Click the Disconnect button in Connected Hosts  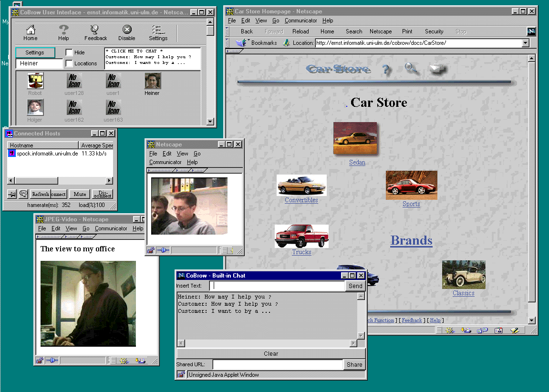(103, 194)
